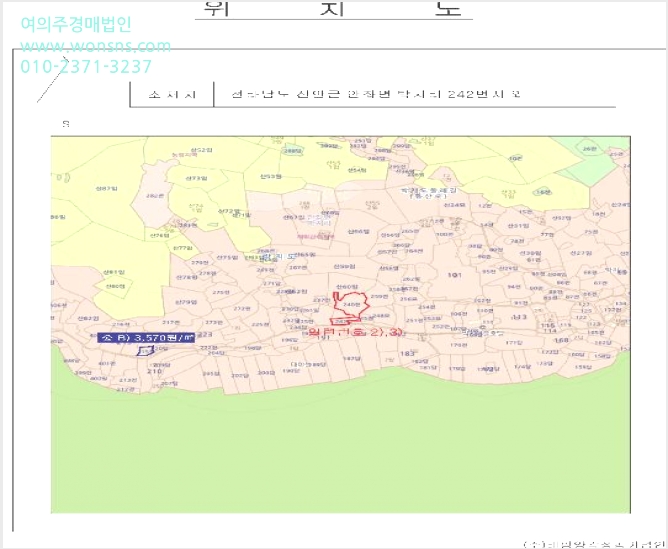Select the '소재지' header cell
This screenshot has width=668, height=549.
click(172, 94)
